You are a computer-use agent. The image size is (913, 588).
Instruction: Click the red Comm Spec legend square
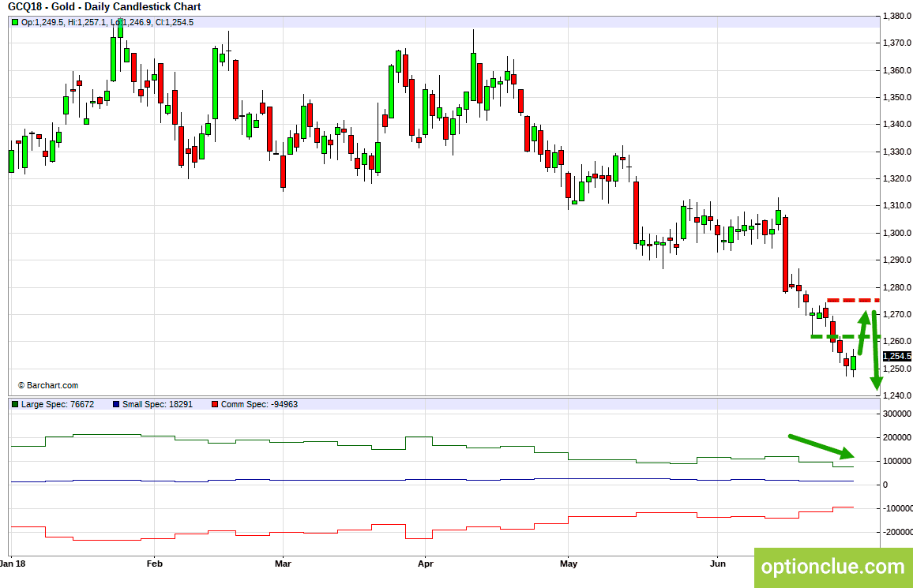tap(215, 404)
